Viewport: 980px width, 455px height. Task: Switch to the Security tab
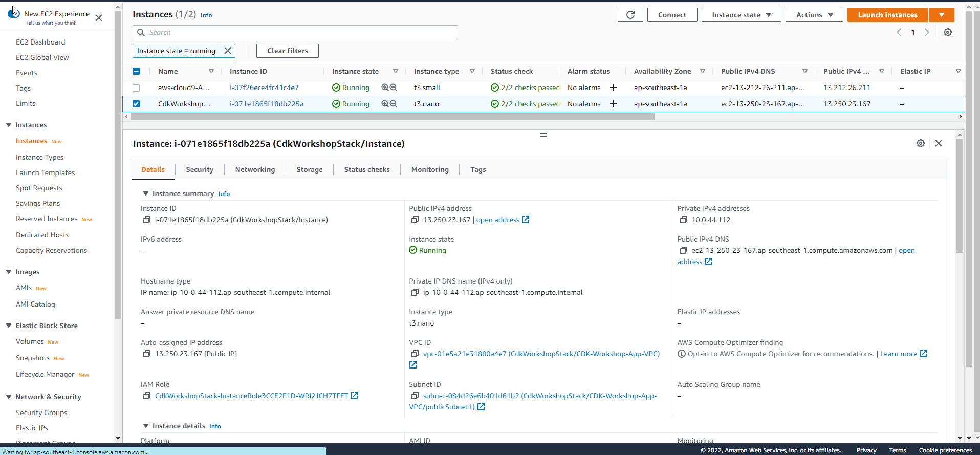[x=200, y=169]
